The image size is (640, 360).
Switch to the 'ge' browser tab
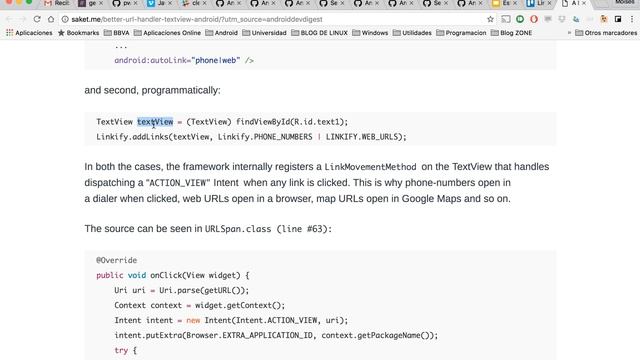tap(88, 3)
